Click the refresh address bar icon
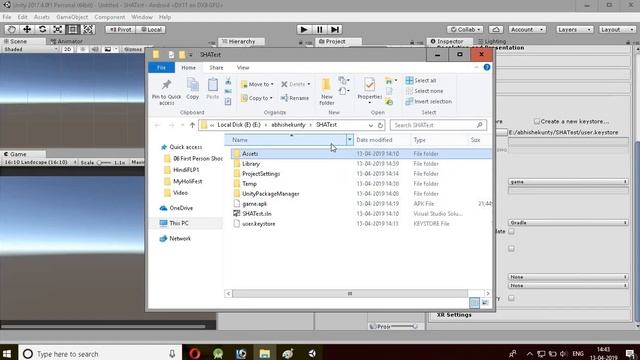 [380, 125]
